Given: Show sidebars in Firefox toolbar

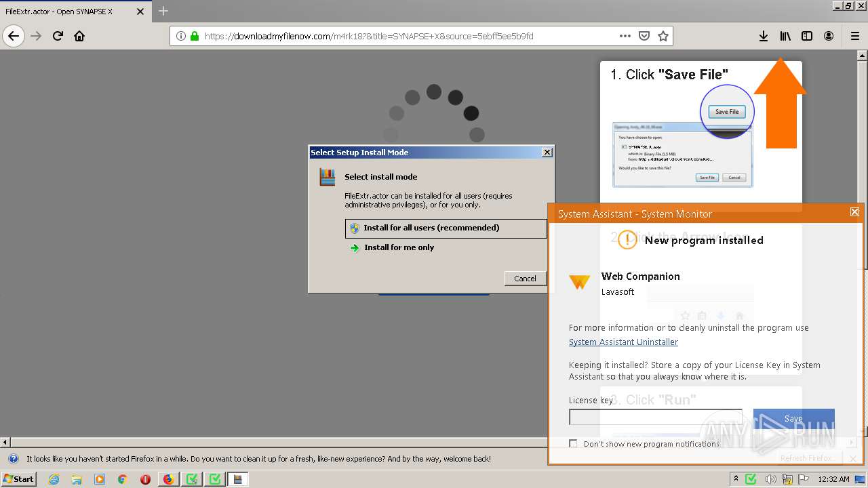Looking at the screenshot, I should click(x=807, y=36).
